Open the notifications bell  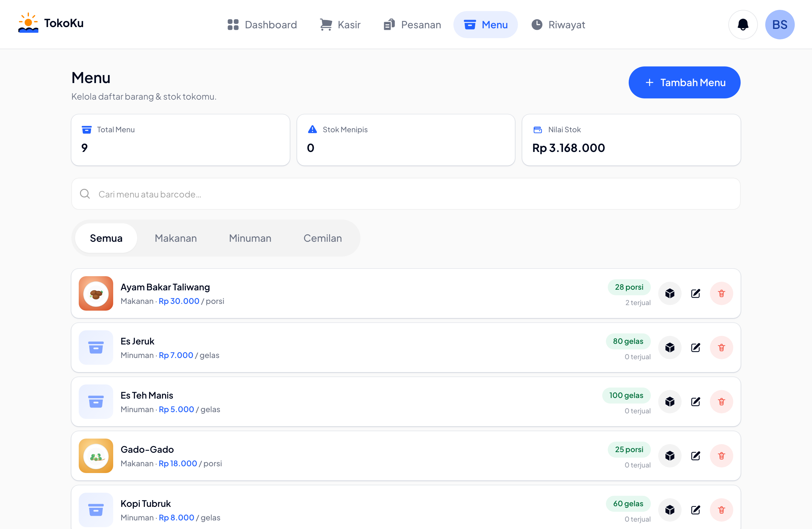(743, 25)
